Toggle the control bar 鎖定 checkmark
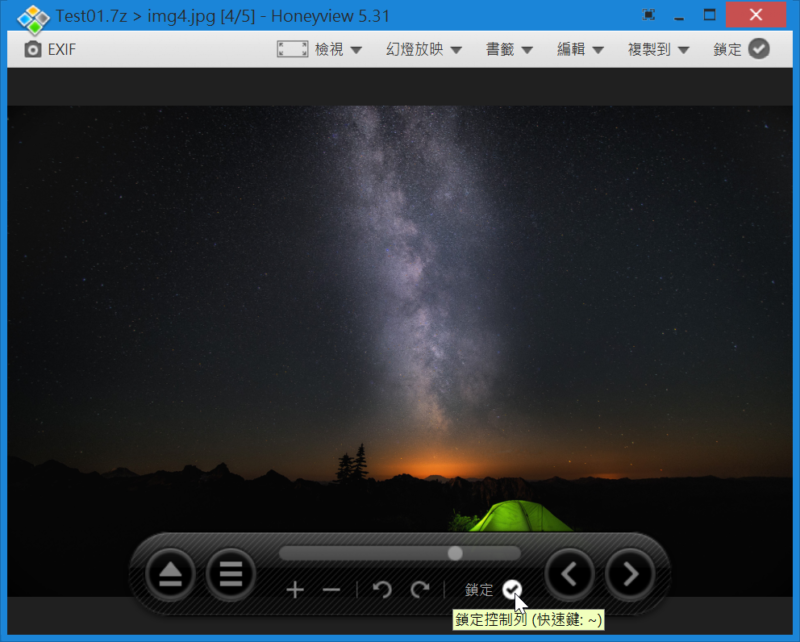800x642 pixels. point(512,590)
